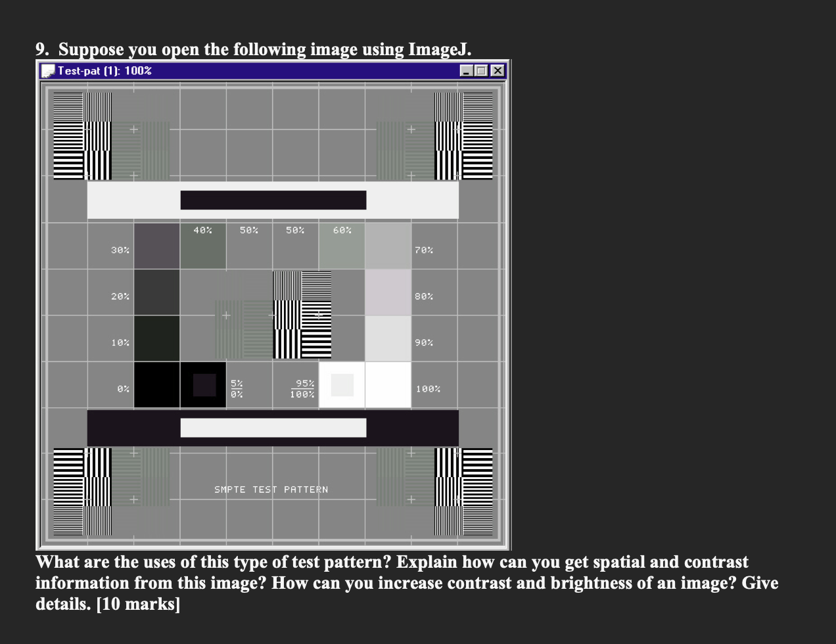Select the top-left high-frequency line pattern block
The image size is (836, 644).
[82, 135]
